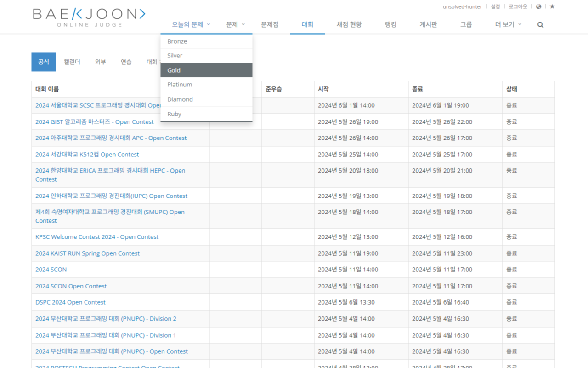Screen dimensions: 588x368
Task: Click 종료 status for DSPC 2024 row
Action: click(x=512, y=302)
